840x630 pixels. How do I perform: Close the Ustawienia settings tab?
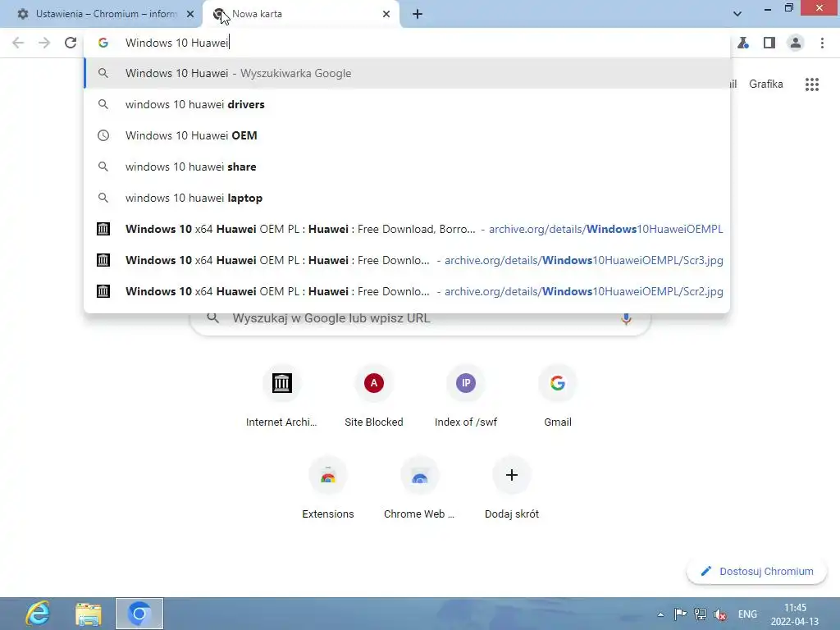tap(190, 14)
